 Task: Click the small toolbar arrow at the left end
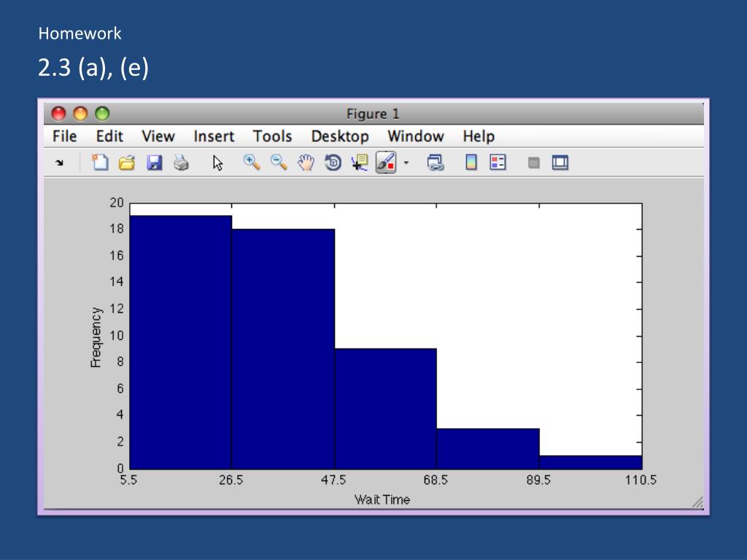tap(59, 163)
